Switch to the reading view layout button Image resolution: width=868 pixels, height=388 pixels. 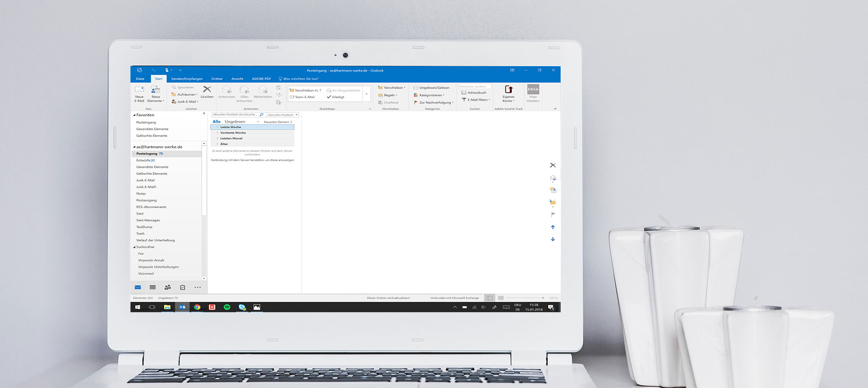[500, 298]
